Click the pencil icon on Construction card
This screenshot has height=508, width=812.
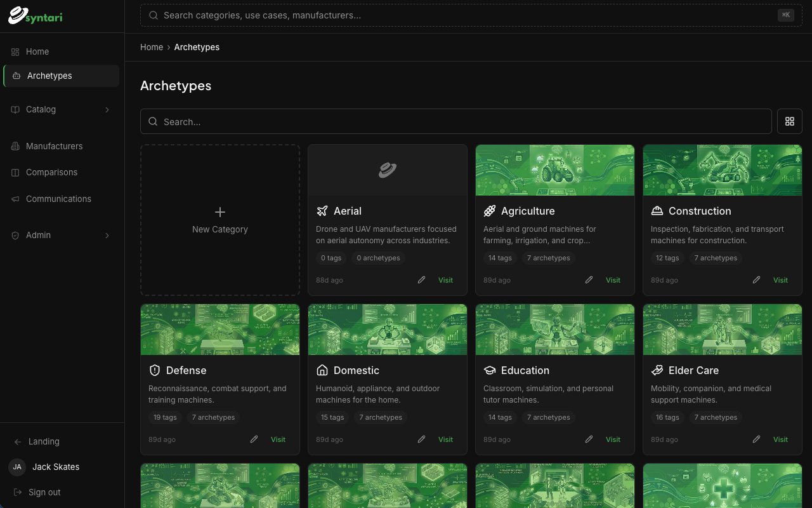(757, 280)
